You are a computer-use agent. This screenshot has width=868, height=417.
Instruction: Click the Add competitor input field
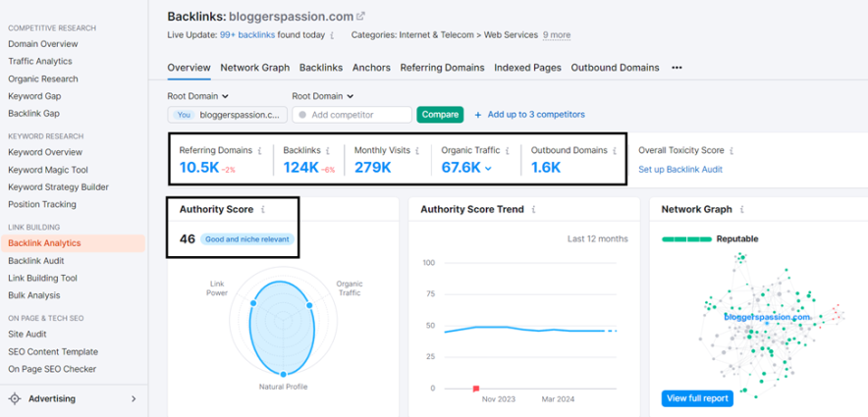click(353, 115)
